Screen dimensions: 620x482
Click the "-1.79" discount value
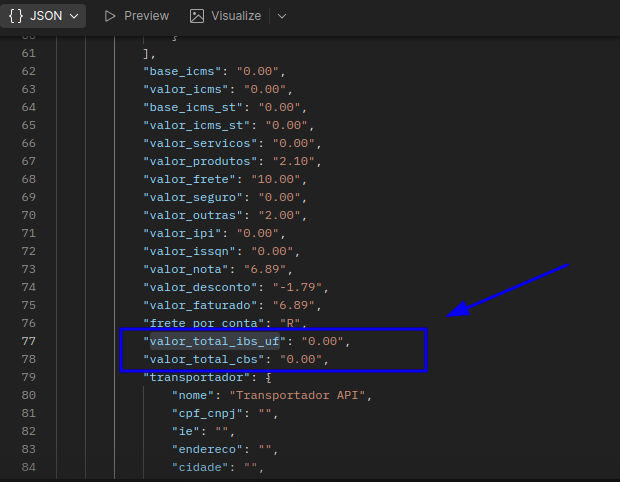[x=297, y=287]
